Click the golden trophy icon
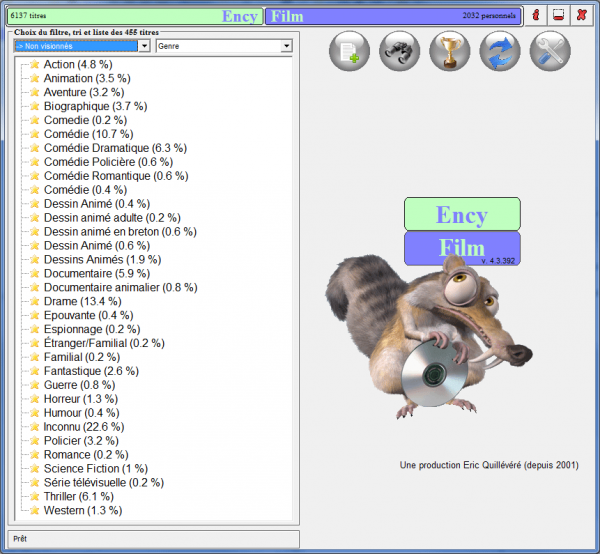This screenshot has width=600, height=554. coord(450,50)
